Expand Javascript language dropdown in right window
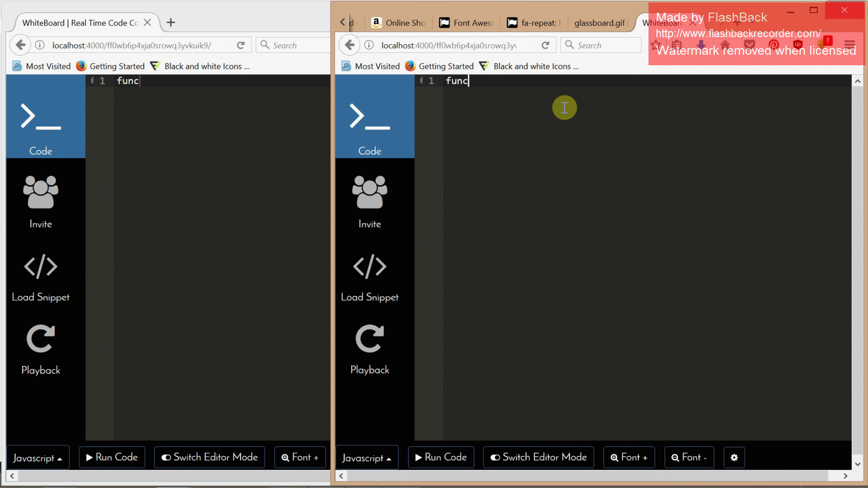 367,458
